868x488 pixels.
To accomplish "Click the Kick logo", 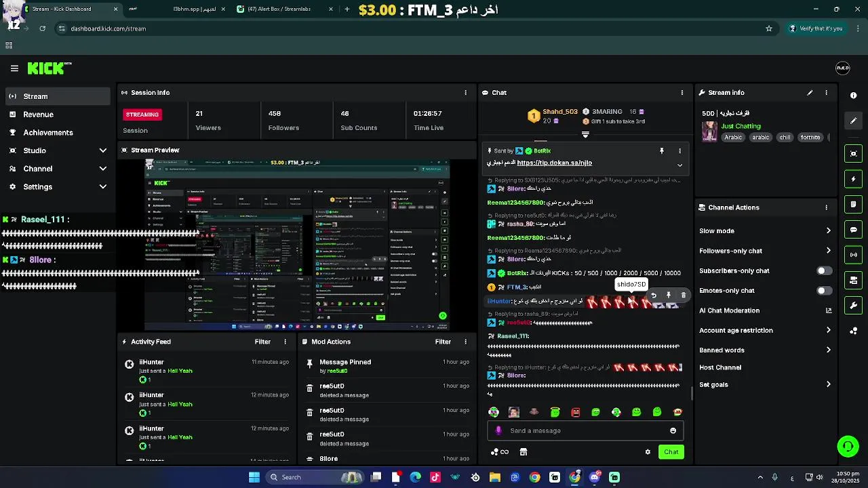I will click(50, 68).
